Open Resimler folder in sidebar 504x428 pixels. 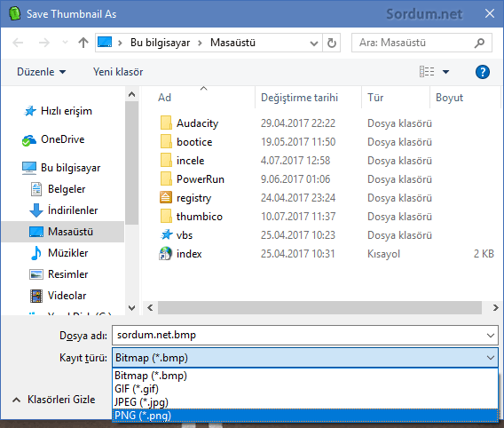[59, 274]
